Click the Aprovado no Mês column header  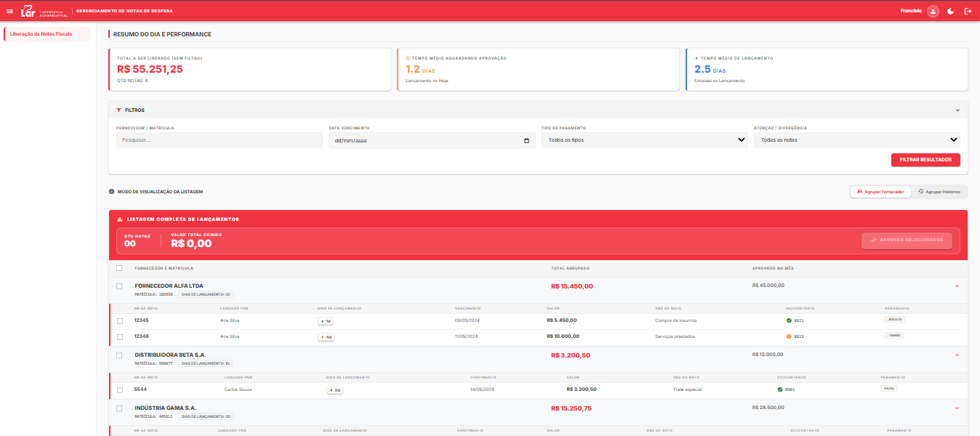773,268
